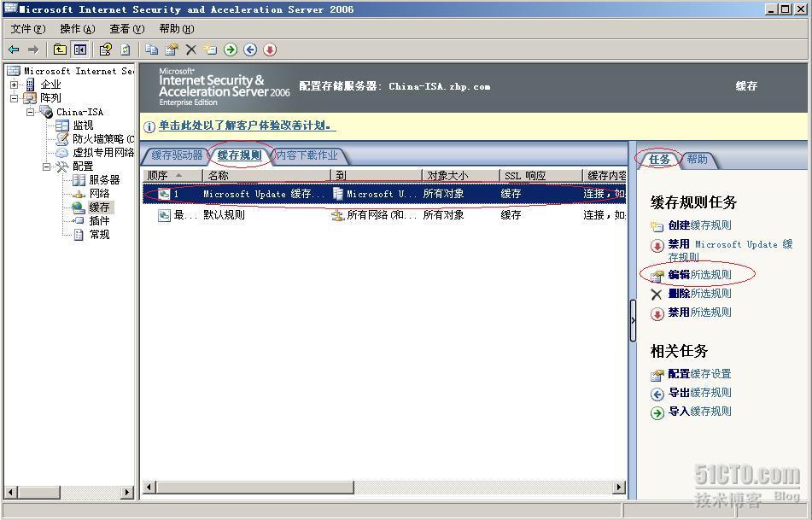Open the 操作(A) menu

pyautogui.click(x=78, y=29)
